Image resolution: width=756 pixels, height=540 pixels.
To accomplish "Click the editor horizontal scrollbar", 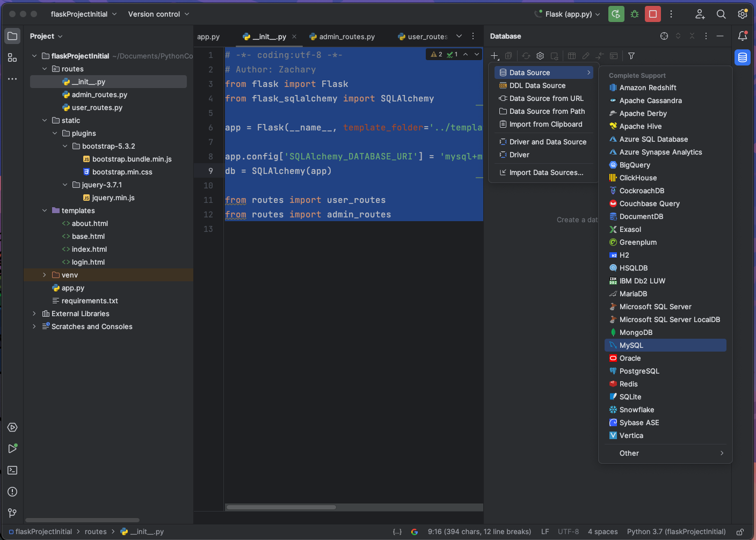I will (x=281, y=507).
